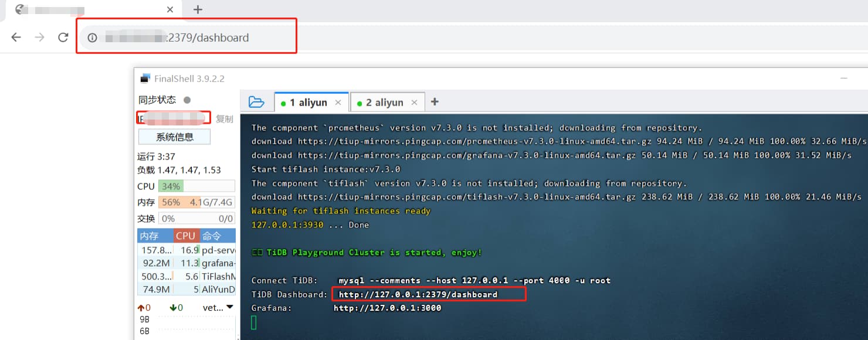
Task: Minimize the FinalShell window
Action: [x=843, y=79]
